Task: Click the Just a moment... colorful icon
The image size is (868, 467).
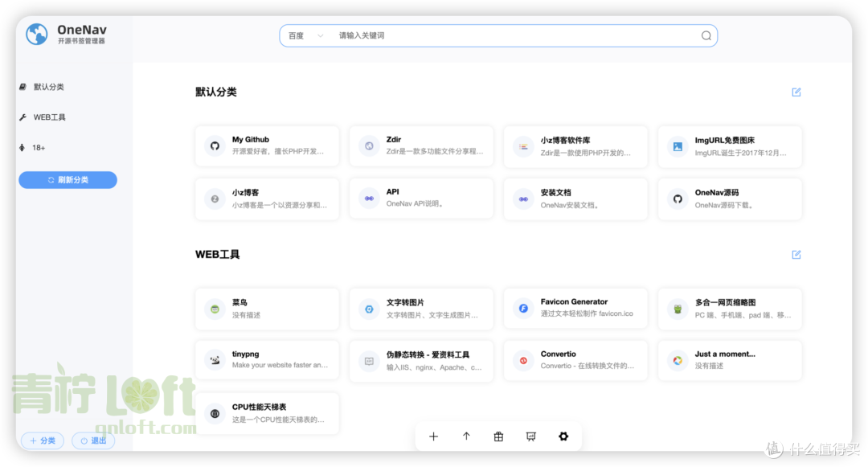Action: click(678, 360)
